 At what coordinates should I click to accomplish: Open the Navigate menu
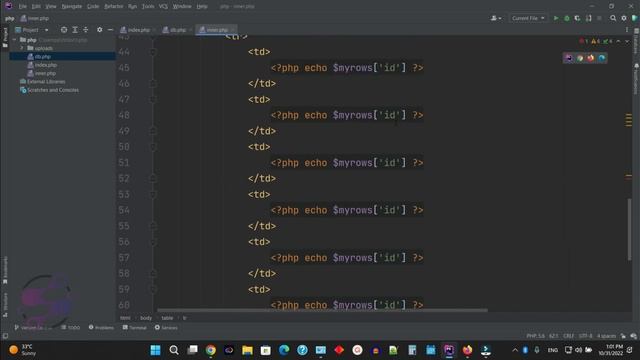click(x=71, y=7)
